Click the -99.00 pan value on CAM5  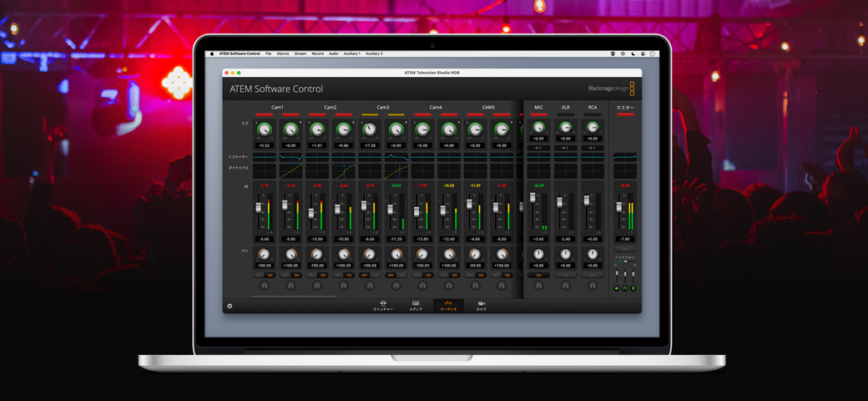(x=475, y=266)
